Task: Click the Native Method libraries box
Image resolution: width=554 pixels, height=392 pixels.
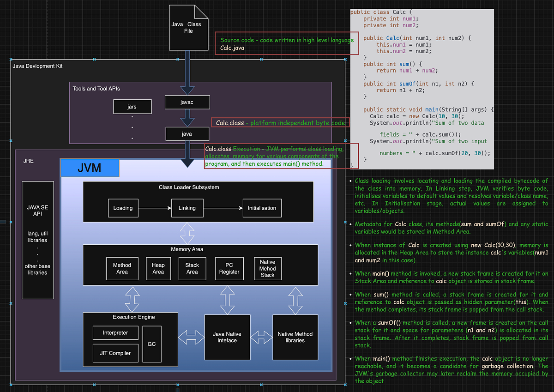Action: tap(295, 337)
